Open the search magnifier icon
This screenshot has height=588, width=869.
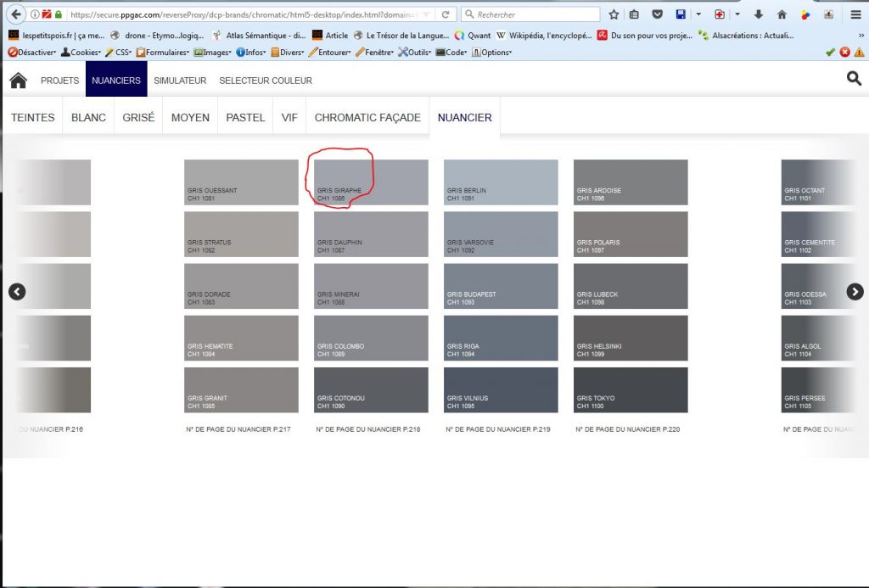tap(854, 79)
